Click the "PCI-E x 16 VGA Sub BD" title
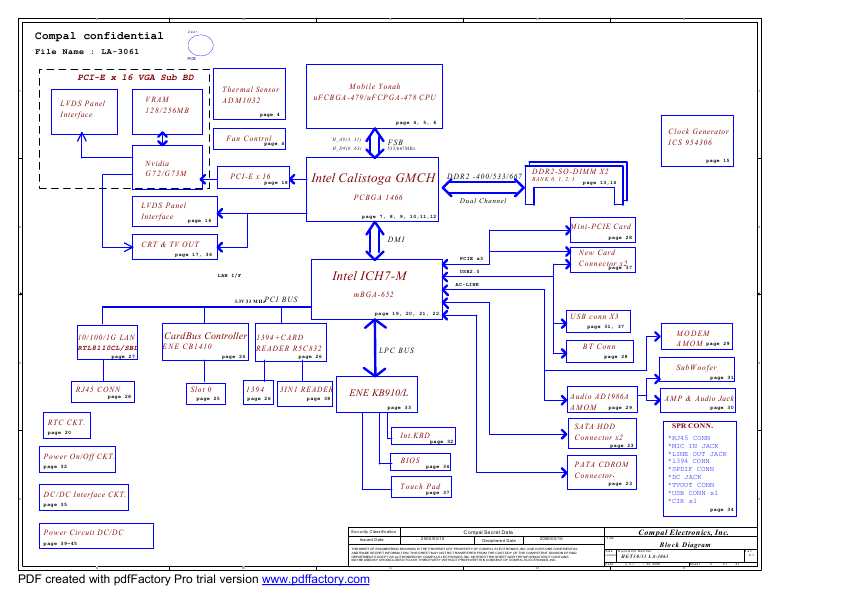 point(135,77)
